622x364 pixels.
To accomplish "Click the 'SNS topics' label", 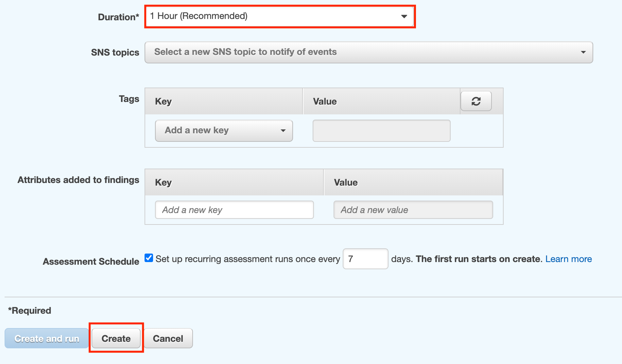I will coord(115,52).
